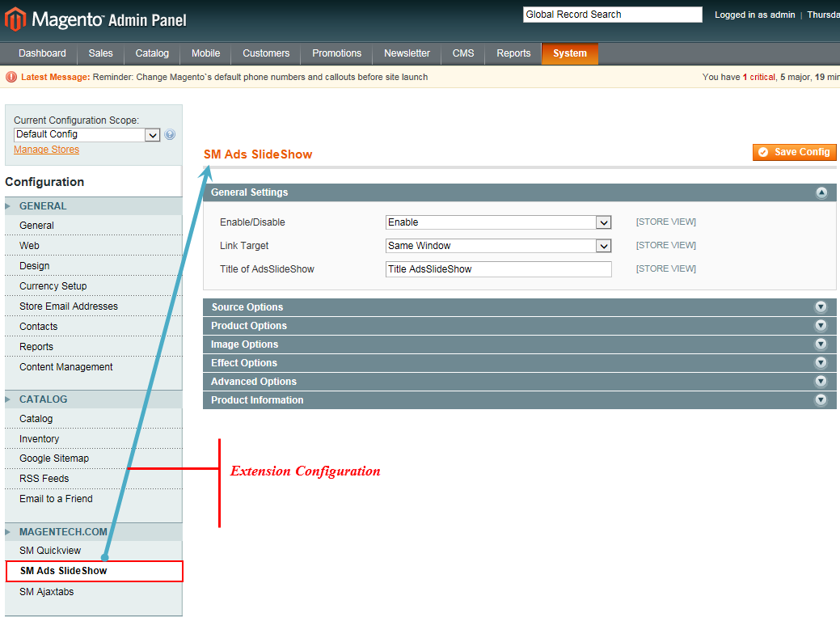Open the Promotions menu

pyautogui.click(x=336, y=53)
